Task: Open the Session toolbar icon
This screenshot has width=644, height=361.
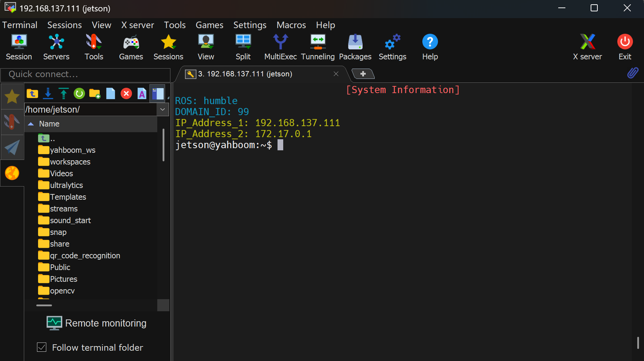Action: [x=19, y=47]
